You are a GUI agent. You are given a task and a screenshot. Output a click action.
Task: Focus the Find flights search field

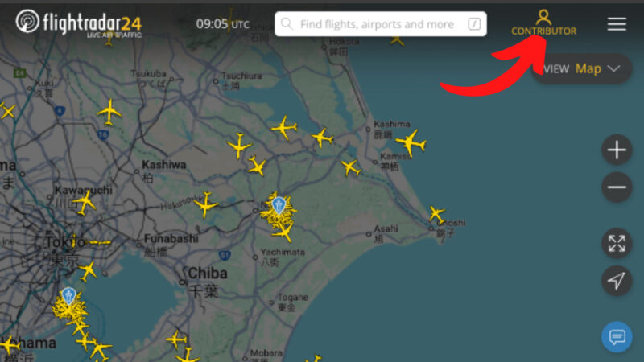pyautogui.click(x=380, y=24)
